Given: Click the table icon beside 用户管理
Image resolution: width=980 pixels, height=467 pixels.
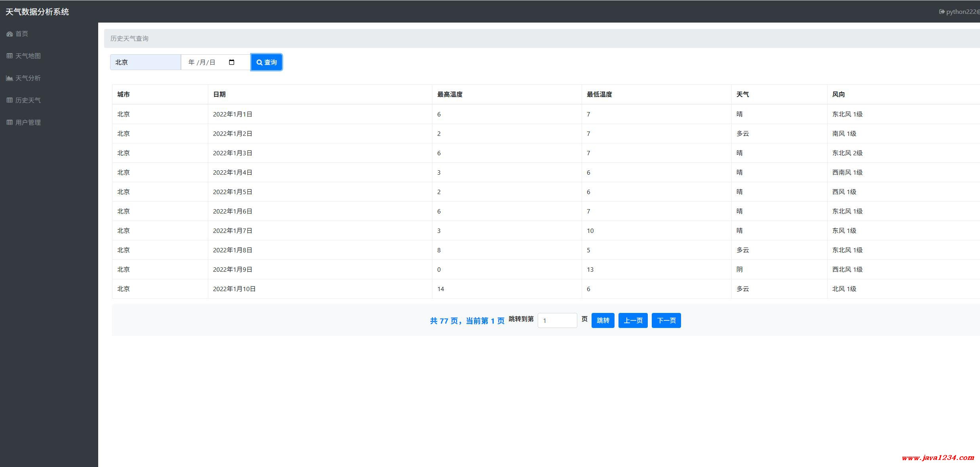Looking at the screenshot, I should pyautogui.click(x=10, y=122).
